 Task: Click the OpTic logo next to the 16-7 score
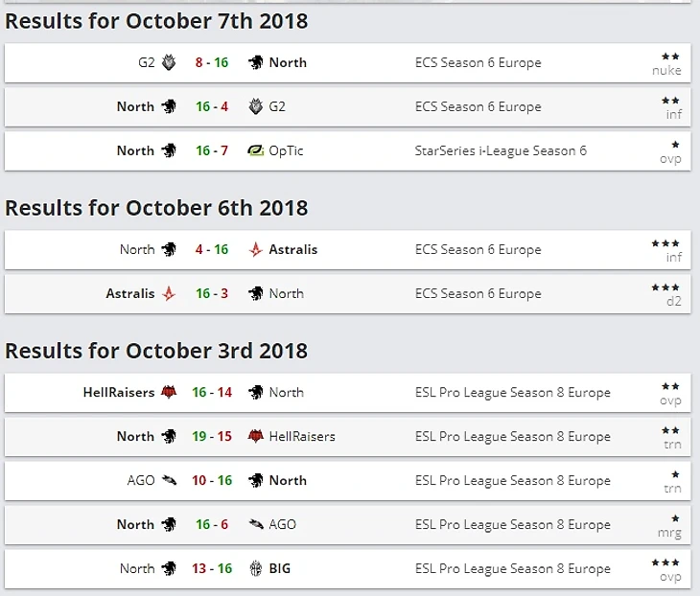pyautogui.click(x=256, y=150)
